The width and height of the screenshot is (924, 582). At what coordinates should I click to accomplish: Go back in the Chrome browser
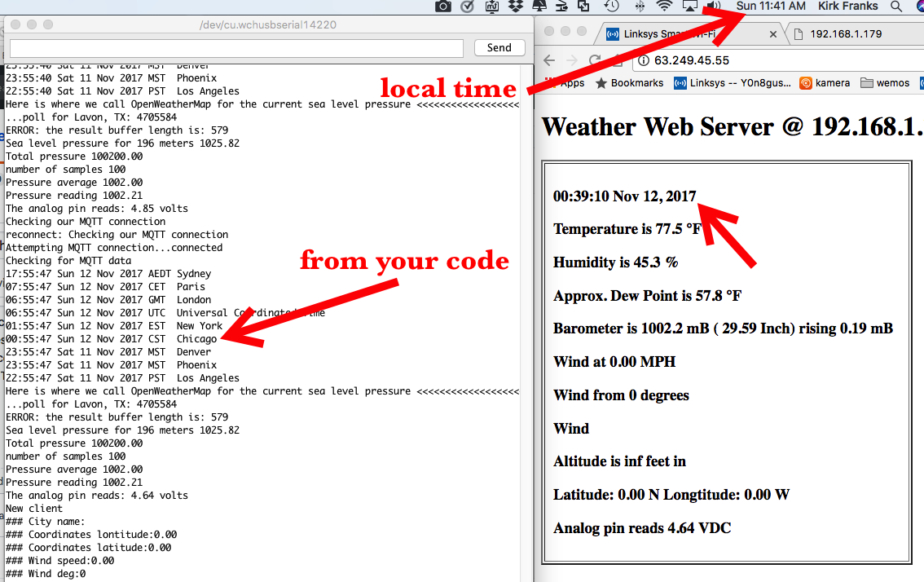point(549,60)
